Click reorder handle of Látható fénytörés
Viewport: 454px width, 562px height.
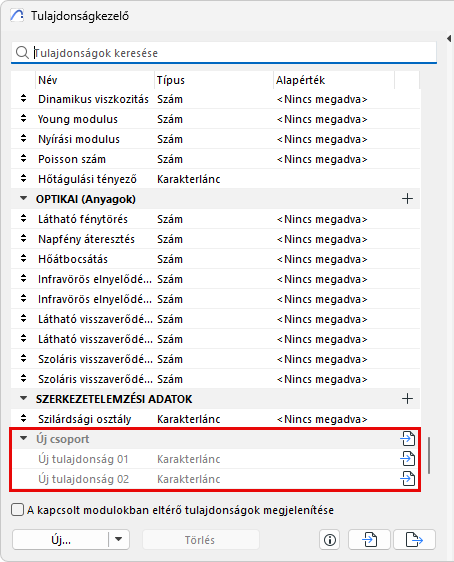23,219
